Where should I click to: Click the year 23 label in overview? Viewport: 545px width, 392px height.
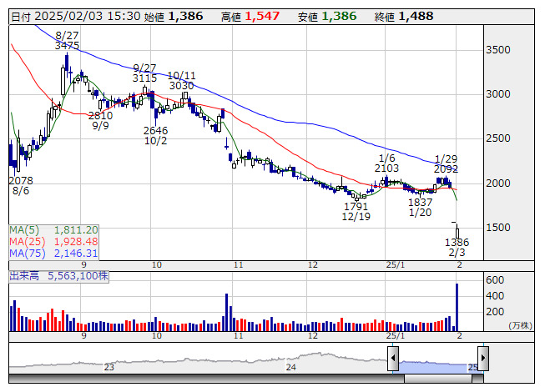coord(108,367)
